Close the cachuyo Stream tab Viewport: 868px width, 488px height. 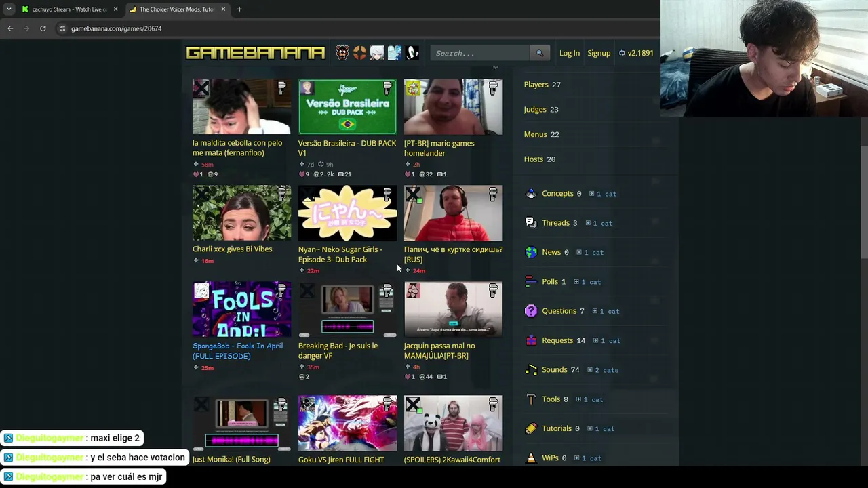click(115, 9)
